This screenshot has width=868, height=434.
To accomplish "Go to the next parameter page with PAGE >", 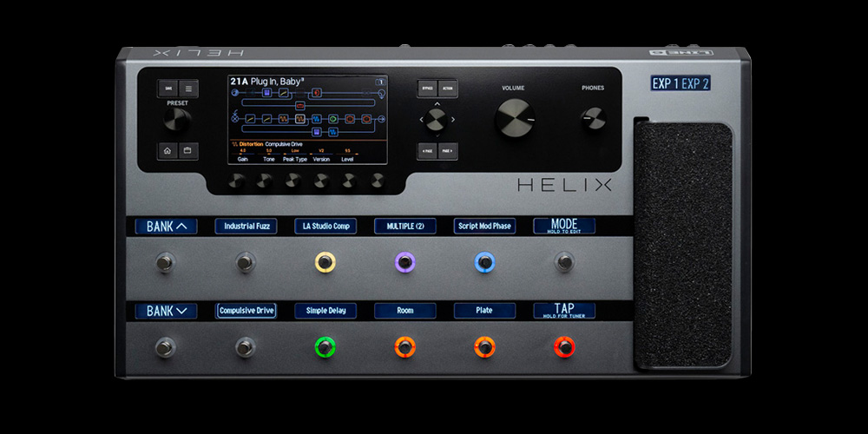I will tap(448, 150).
